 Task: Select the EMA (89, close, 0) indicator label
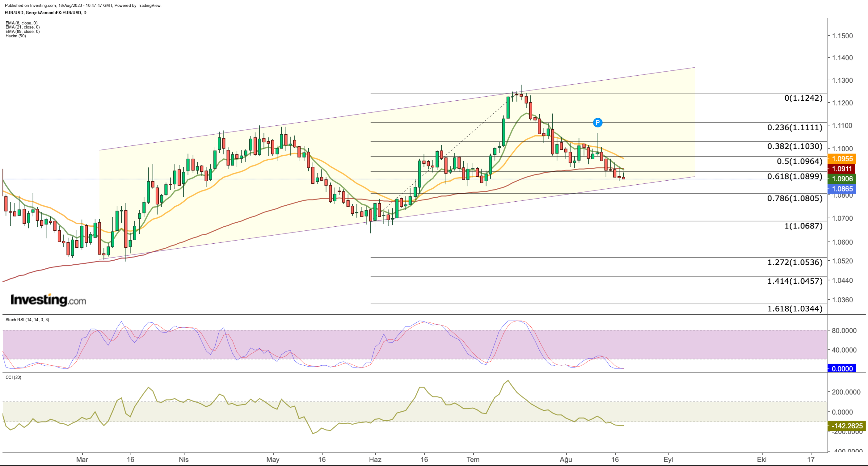22,32
